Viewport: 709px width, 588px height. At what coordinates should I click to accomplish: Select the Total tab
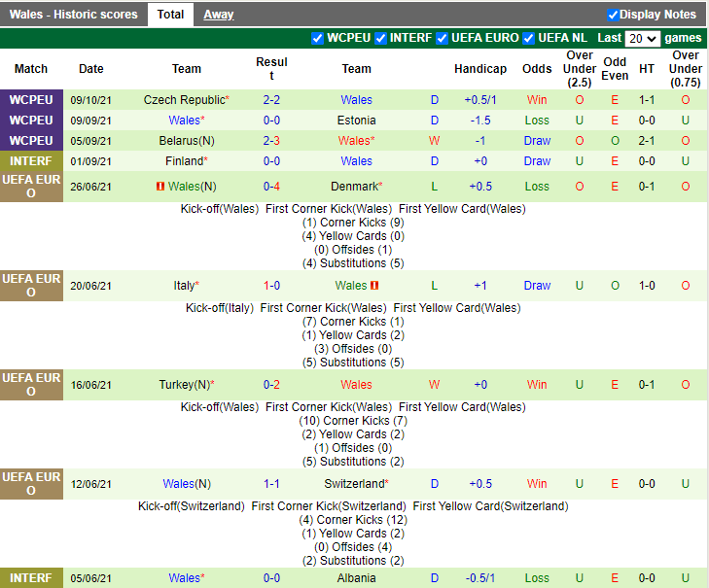point(170,15)
